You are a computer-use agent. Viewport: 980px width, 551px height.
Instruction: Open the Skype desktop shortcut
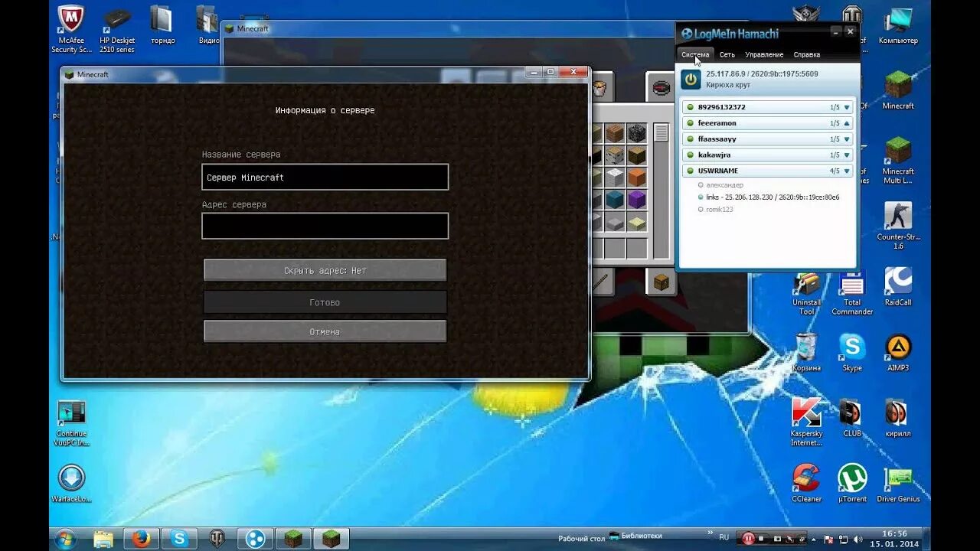[852, 352]
